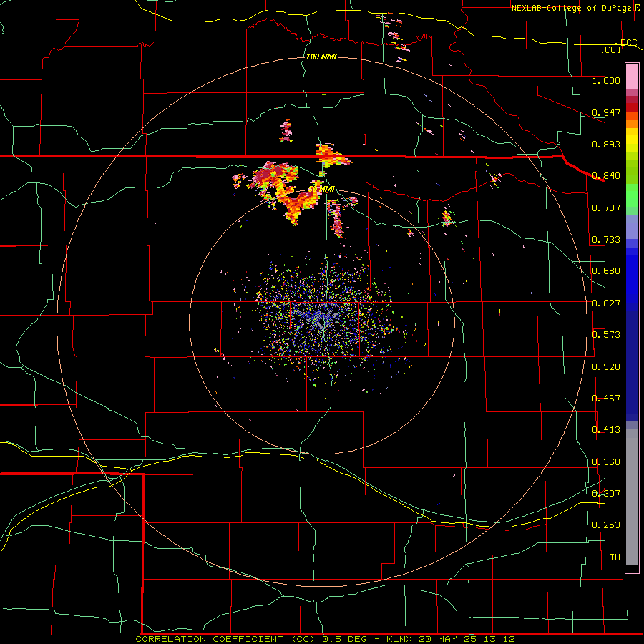Click the TH label on the legend
Screen dimensions: 644x644
[x=615, y=557]
